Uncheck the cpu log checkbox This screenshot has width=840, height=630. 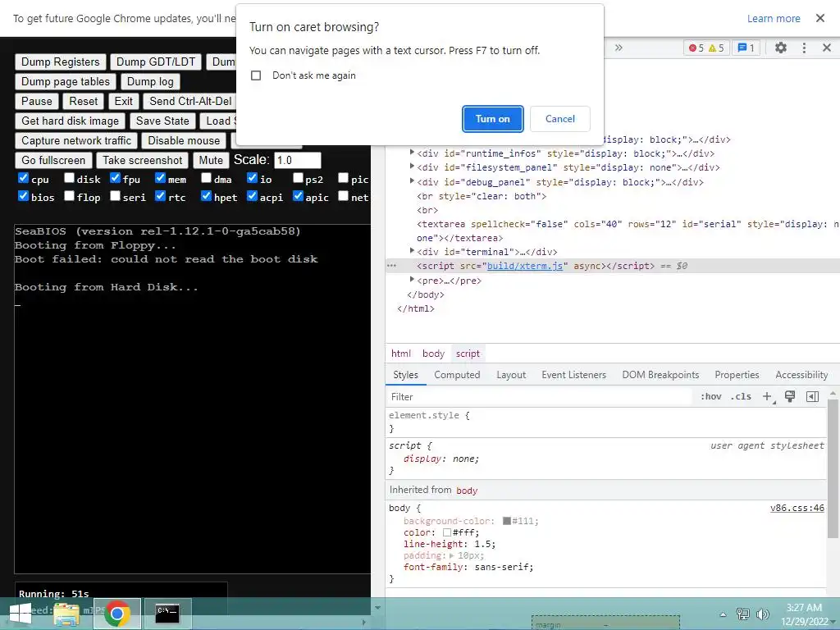[x=23, y=178]
